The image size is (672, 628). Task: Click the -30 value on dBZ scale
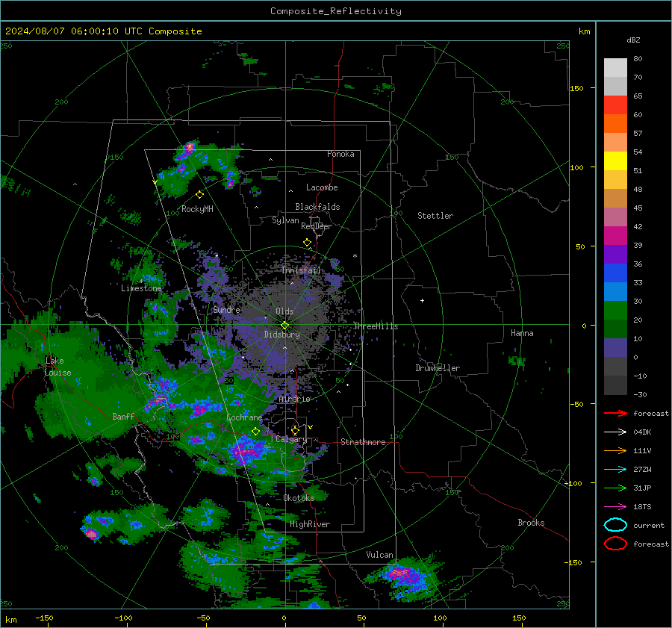tap(640, 394)
